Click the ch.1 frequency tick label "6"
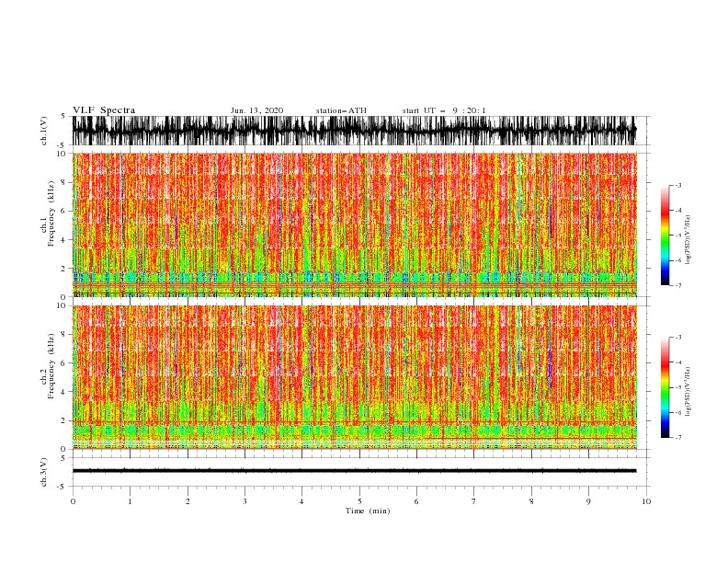This screenshot has height=563, width=728. tap(63, 211)
